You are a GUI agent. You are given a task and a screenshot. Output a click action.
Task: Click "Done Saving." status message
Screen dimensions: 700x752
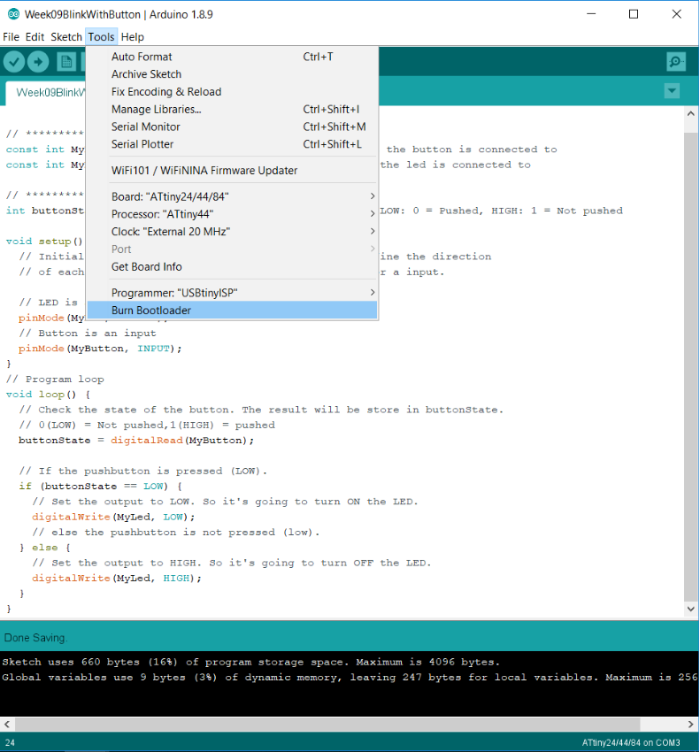tap(36, 638)
